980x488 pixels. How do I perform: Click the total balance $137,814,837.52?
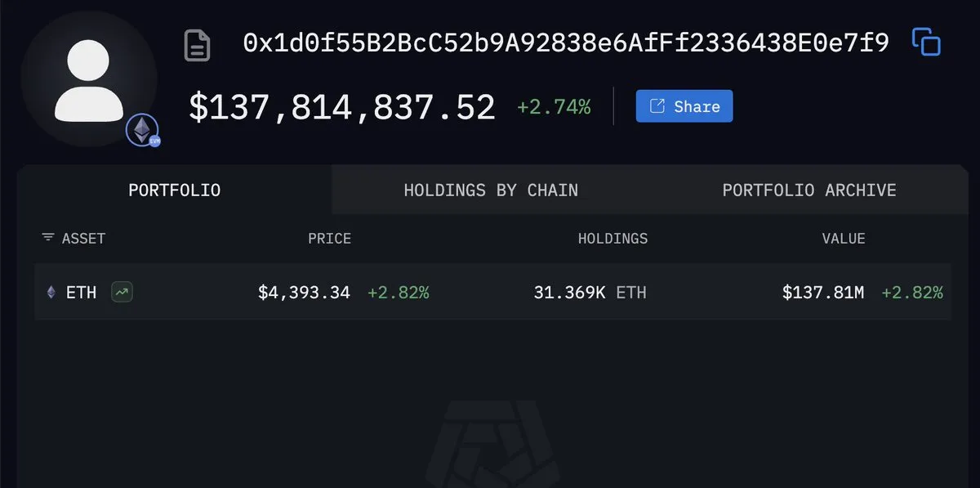click(342, 107)
